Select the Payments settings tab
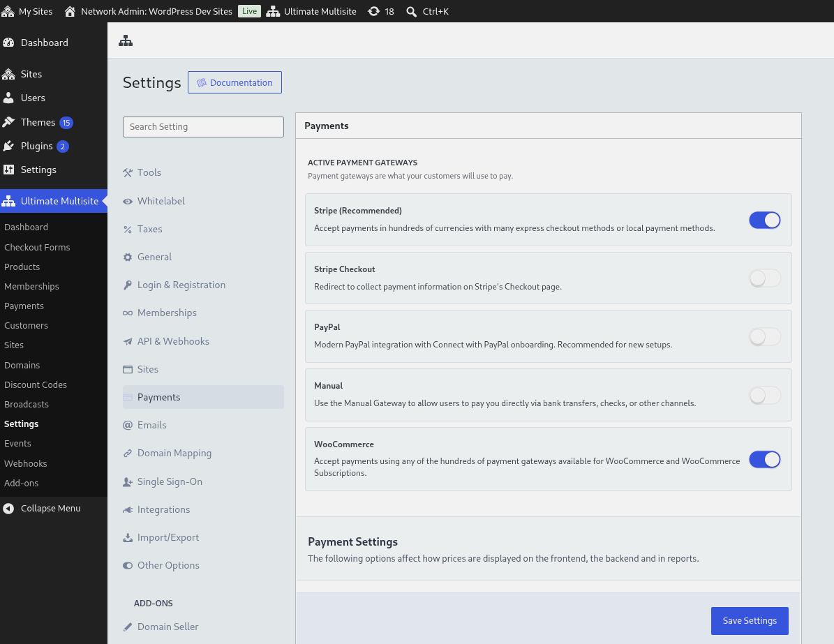834x644 pixels. pyautogui.click(x=203, y=397)
